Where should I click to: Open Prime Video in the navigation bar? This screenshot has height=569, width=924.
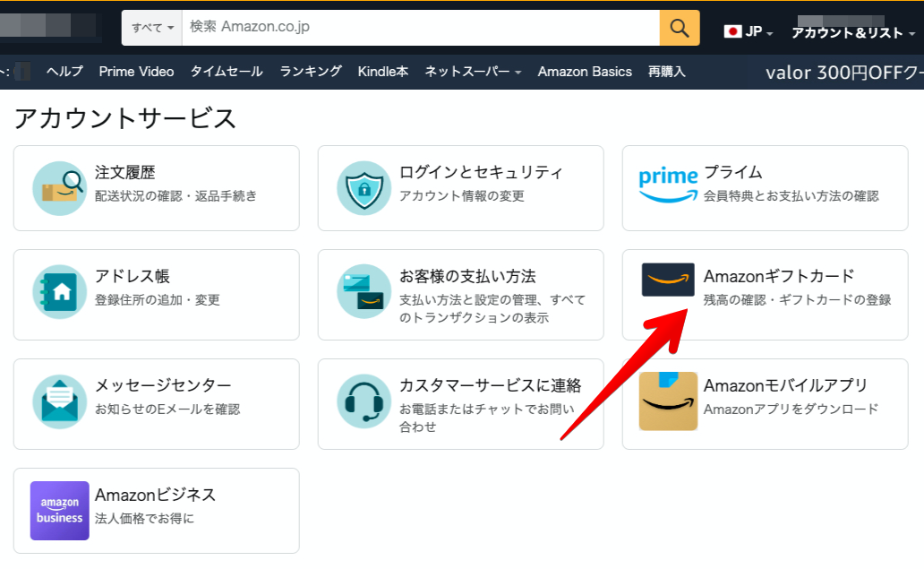coord(136,72)
